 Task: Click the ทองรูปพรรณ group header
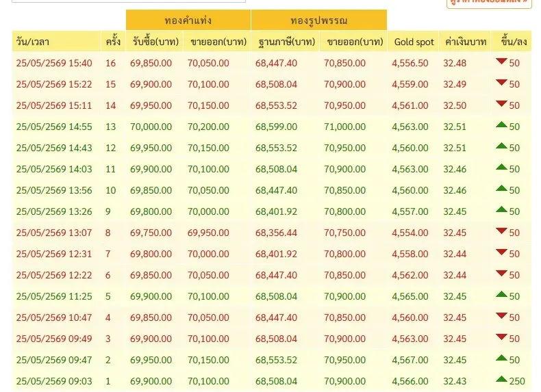coord(319,20)
